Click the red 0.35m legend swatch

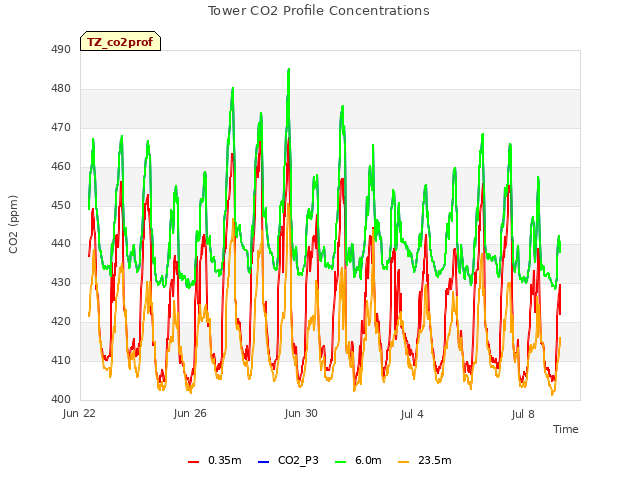(x=193, y=462)
